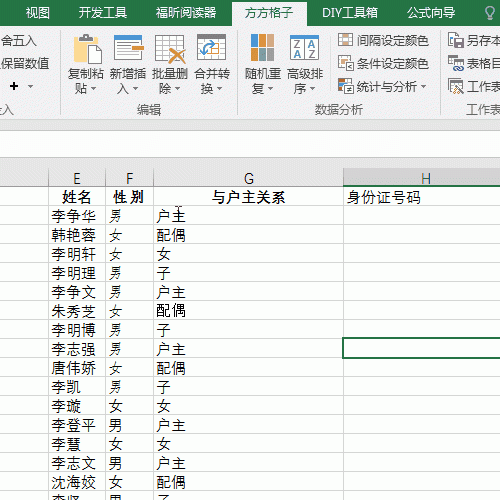Viewport: 500px width, 500px height.
Task: Click the 随机重复 colored blocks icon
Action: [x=262, y=47]
